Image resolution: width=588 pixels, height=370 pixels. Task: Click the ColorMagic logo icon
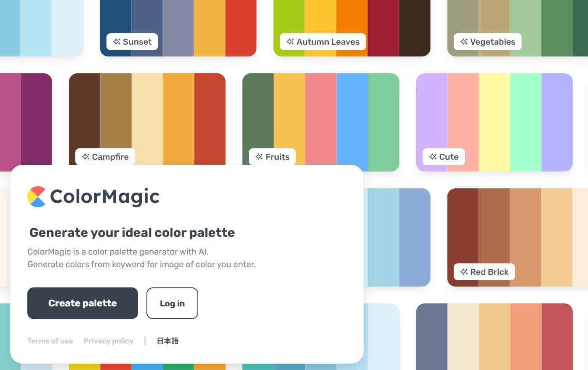[x=36, y=197]
